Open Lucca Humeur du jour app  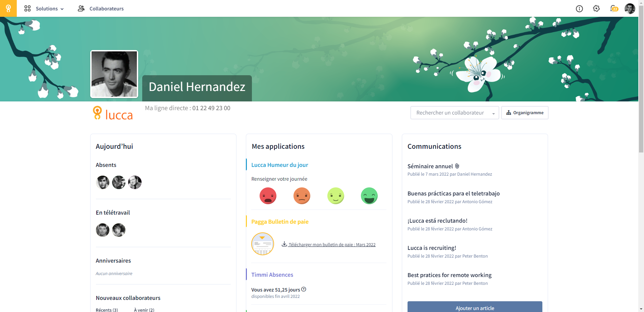pos(280,165)
